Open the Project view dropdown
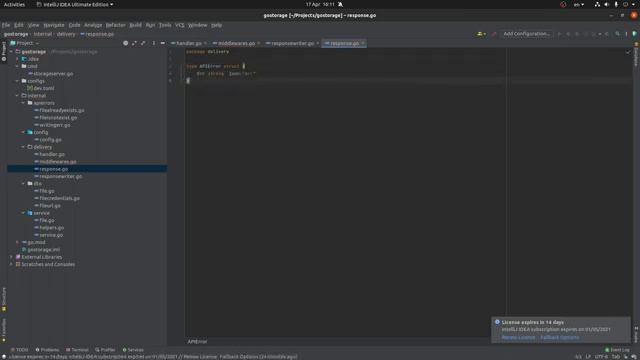640x360 pixels. [24, 43]
